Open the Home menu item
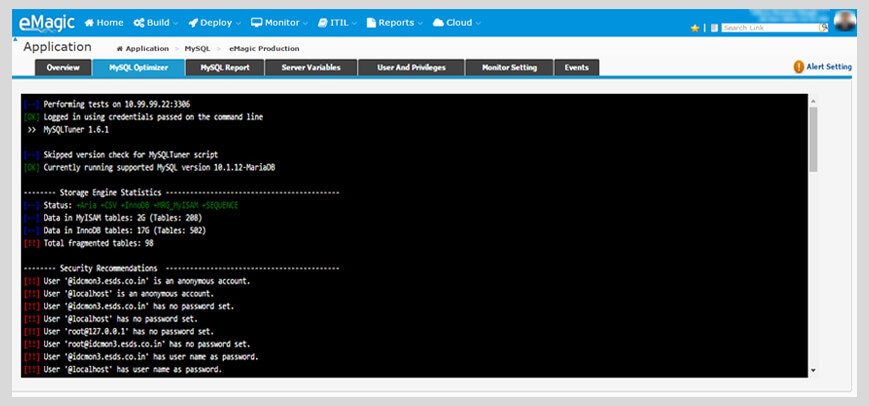 pos(104,23)
